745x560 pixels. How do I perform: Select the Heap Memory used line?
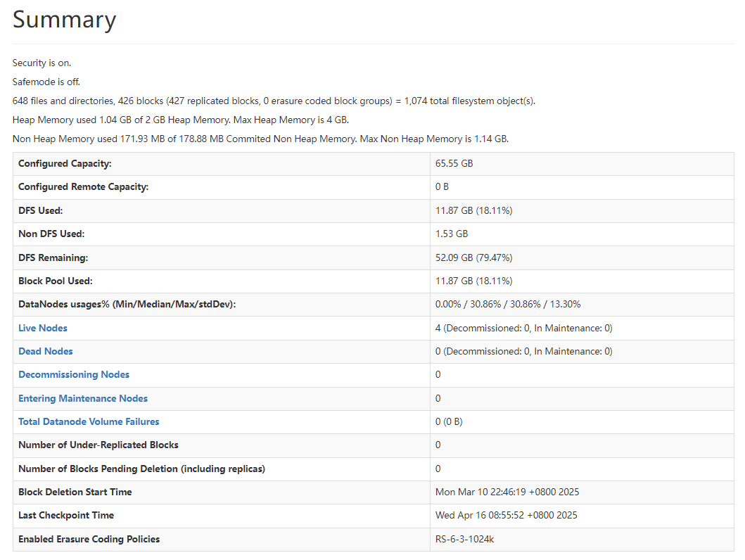click(x=181, y=120)
